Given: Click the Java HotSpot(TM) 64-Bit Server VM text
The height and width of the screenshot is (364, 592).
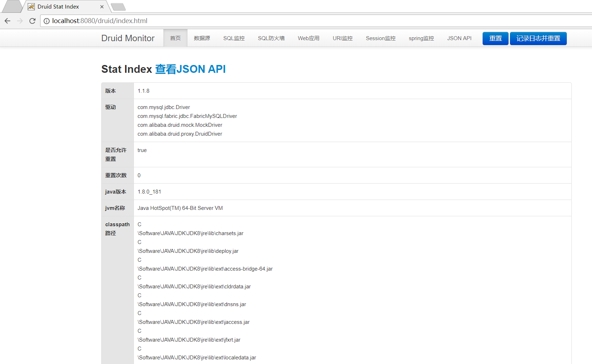Looking at the screenshot, I should (x=180, y=208).
